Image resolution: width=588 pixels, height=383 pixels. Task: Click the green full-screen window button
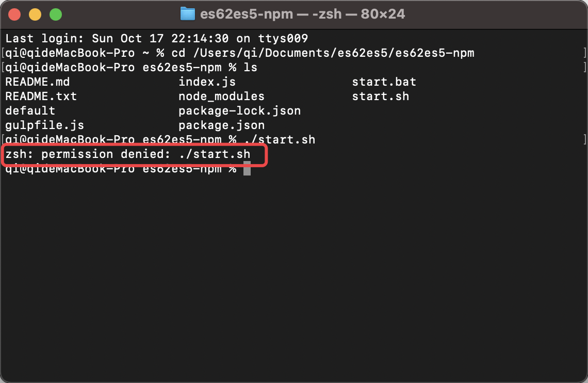pyautogui.click(x=55, y=14)
